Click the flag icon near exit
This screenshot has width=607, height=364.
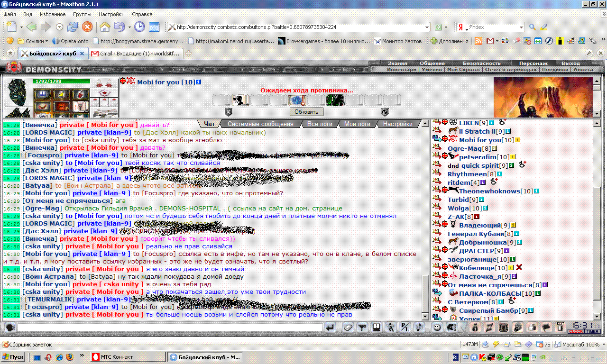[x=546, y=327]
